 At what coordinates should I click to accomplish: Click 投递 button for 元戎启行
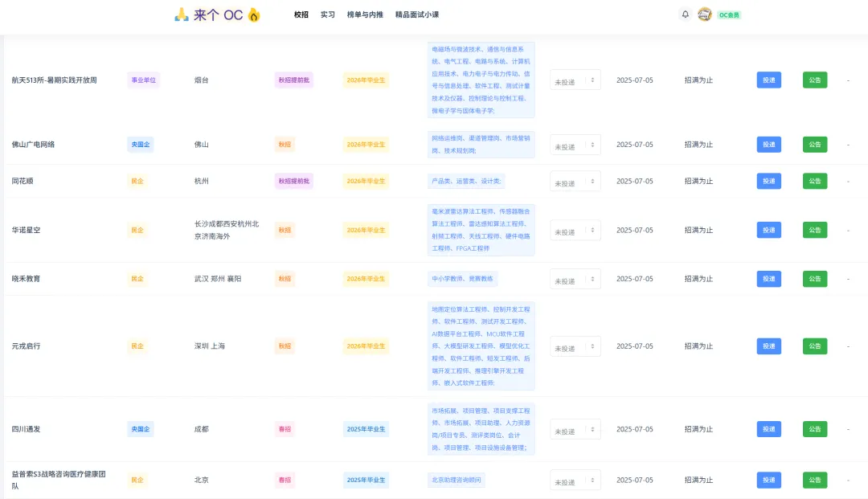769,346
